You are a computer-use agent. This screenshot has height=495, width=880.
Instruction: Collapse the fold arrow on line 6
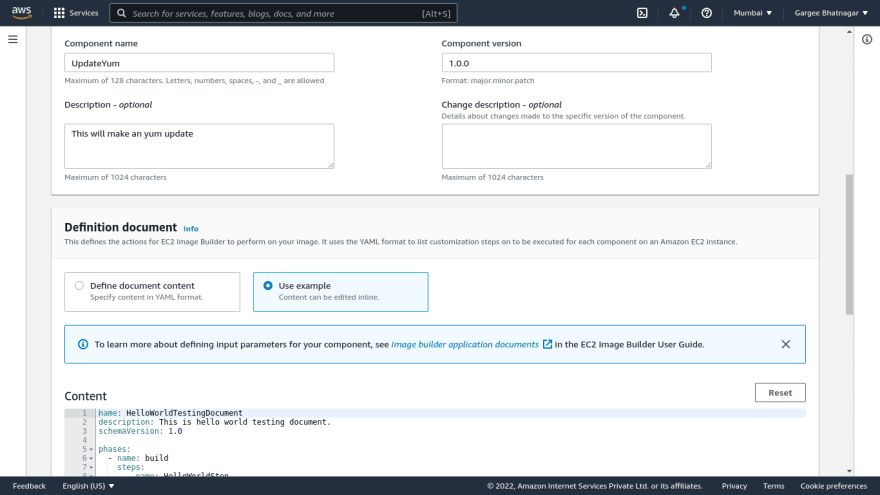click(x=91, y=459)
